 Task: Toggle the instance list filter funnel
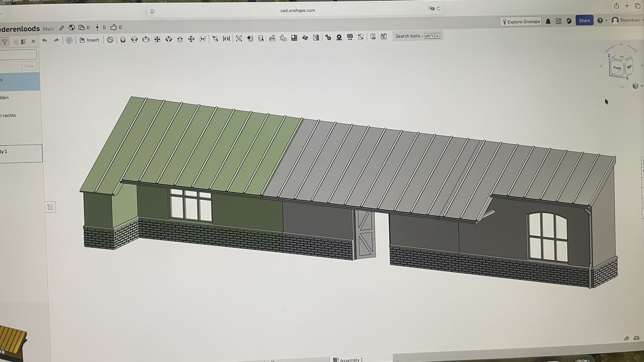click(x=5, y=42)
